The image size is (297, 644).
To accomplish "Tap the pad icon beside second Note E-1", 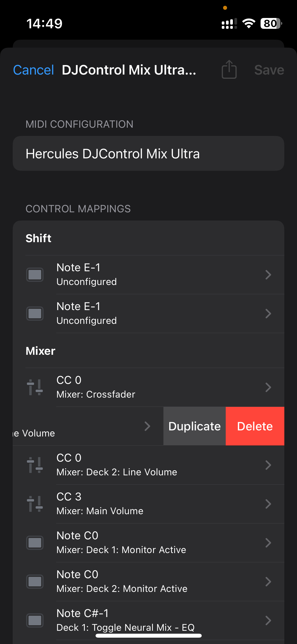I will [35, 313].
